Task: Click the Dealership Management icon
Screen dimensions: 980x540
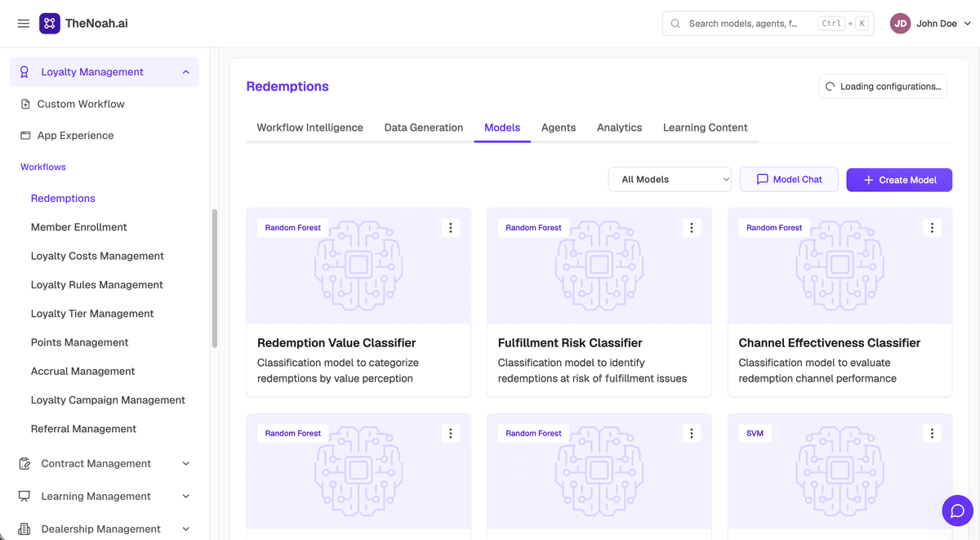Action: tap(24, 529)
